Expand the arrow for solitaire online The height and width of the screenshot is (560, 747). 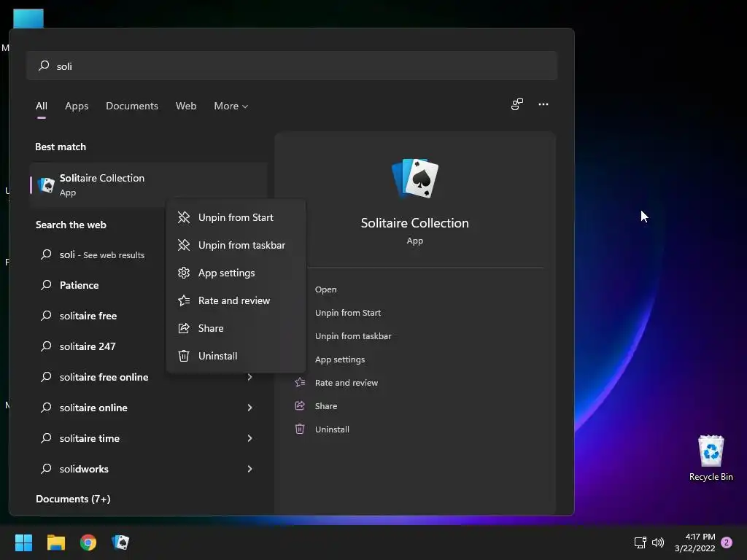(x=249, y=408)
